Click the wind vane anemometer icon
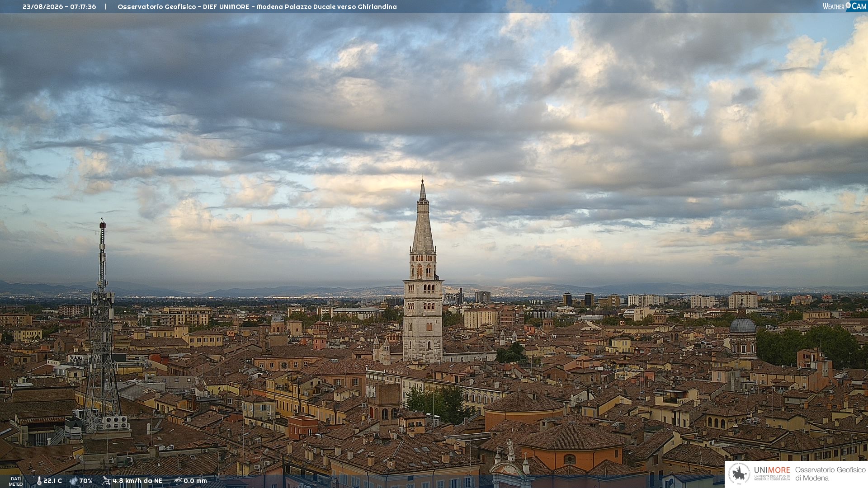868x488 pixels. pos(106,481)
